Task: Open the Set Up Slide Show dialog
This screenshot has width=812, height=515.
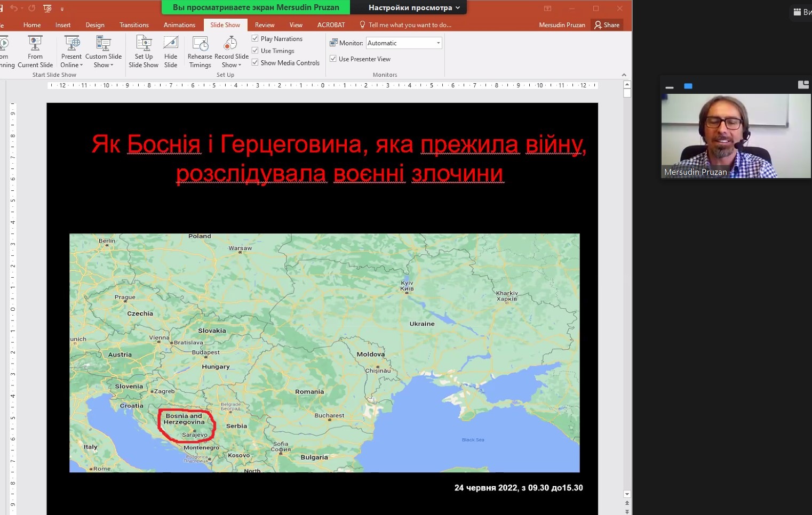Action: 144,44
